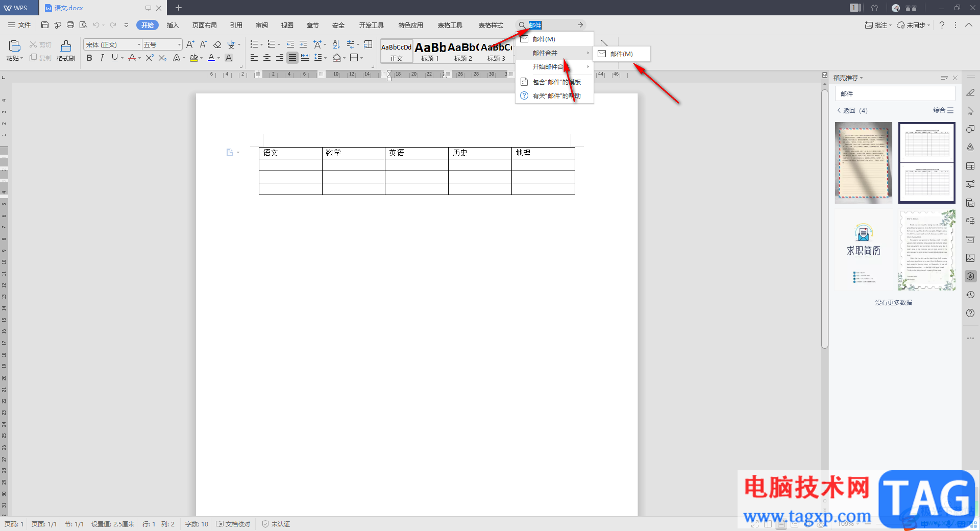Image resolution: width=980 pixels, height=531 pixels.
Task: Click 文档校对 in the status bar
Action: tap(233, 524)
